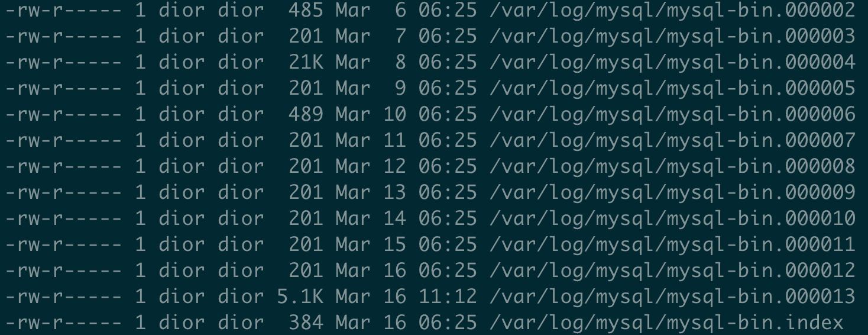Click the 485 file size value
Screen dimensions: 868x335
(x=306, y=10)
